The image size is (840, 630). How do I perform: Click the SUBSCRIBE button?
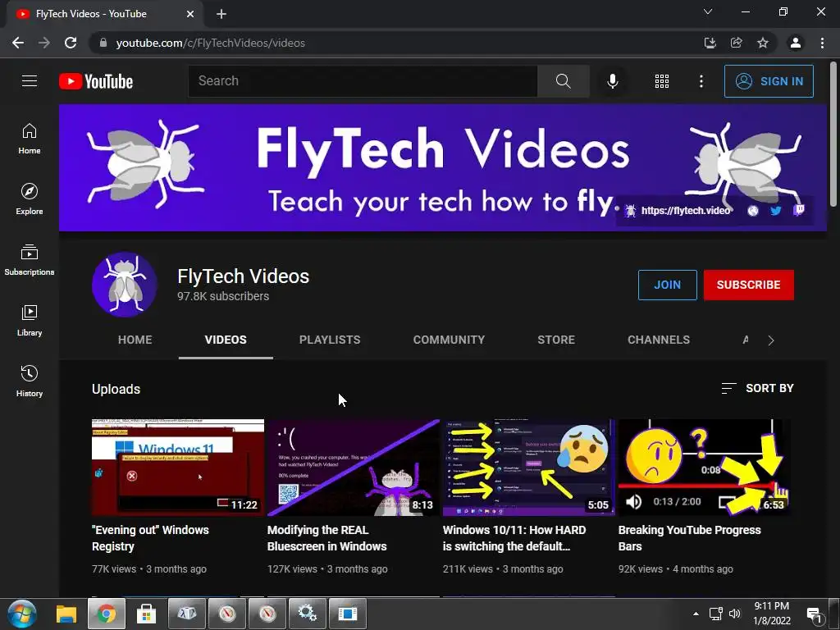[x=748, y=285]
